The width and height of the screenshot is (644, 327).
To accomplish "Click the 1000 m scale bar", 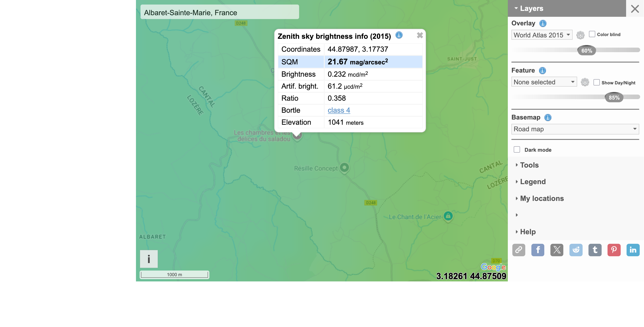I will pyautogui.click(x=174, y=275).
